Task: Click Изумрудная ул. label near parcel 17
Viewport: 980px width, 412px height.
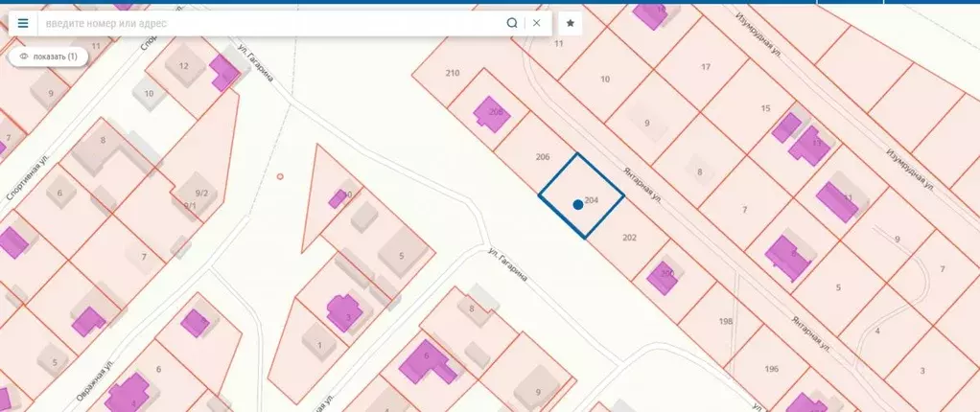Action: [x=758, y=35]
